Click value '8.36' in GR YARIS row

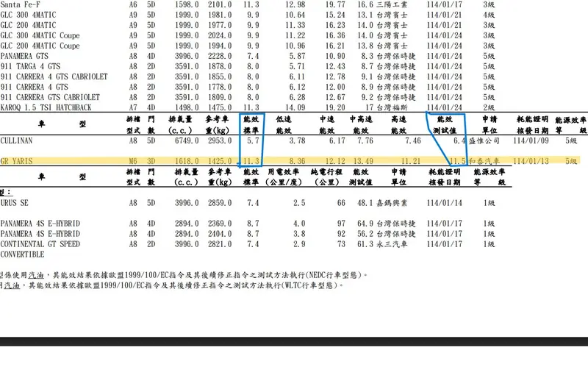(297, 161)
